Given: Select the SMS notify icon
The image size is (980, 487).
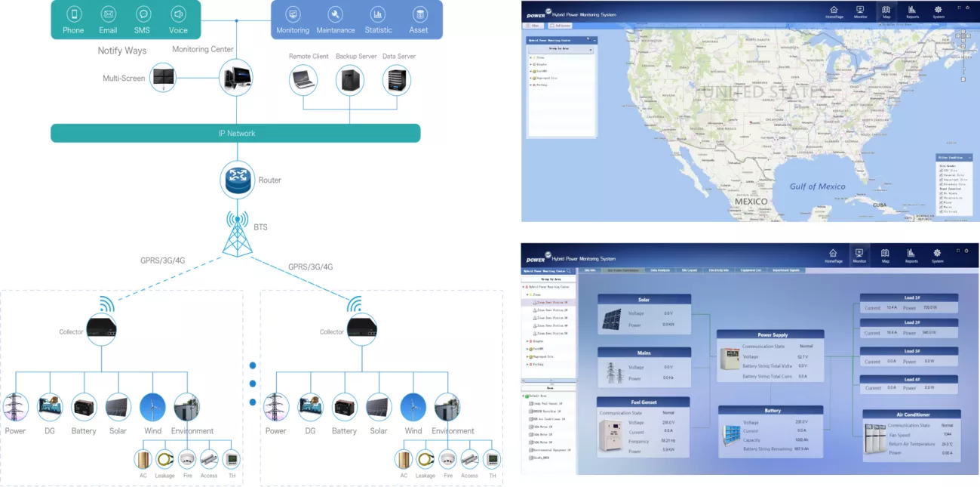Looking at the screenshot, I should point(143,14).
